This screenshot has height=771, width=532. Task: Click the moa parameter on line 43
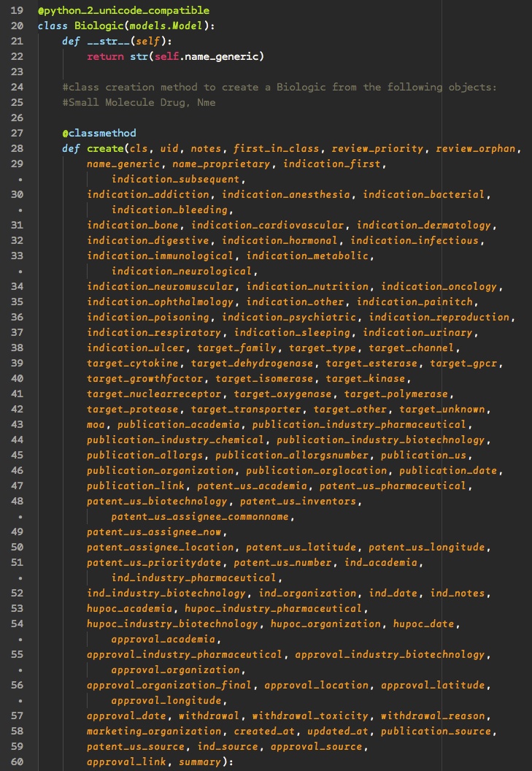coord(96,424)
